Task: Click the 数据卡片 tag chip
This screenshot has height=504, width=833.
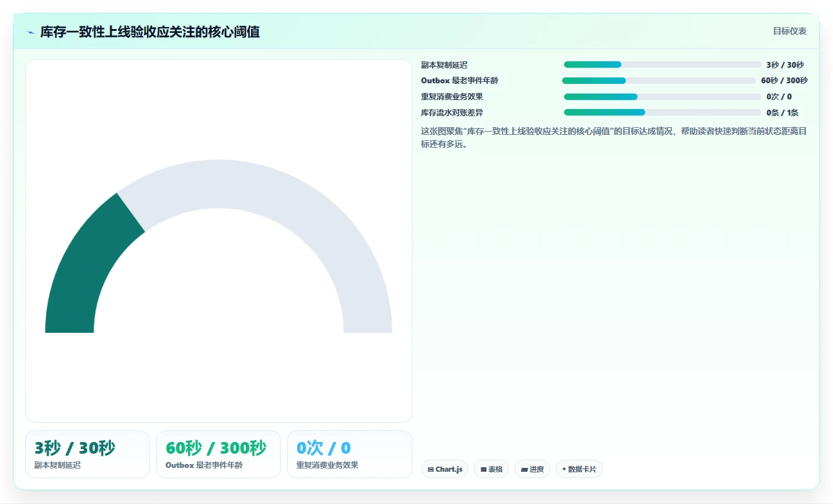Action: tap(579, 469)
